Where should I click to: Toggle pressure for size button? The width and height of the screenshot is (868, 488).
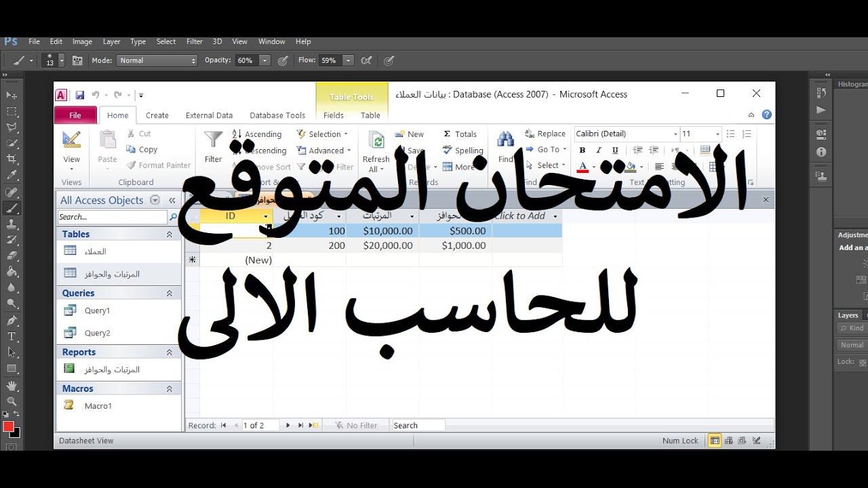[389, 60]
